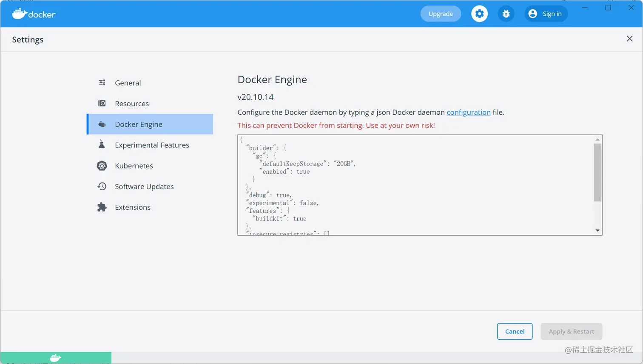
Task: Minimize the Docker Desktop window
Action: (x=585, y=8)
